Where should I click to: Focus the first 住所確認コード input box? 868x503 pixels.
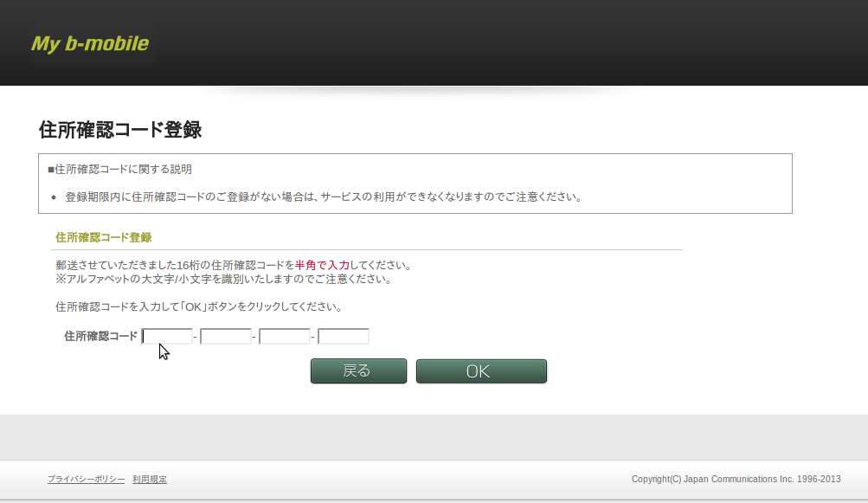167,336
